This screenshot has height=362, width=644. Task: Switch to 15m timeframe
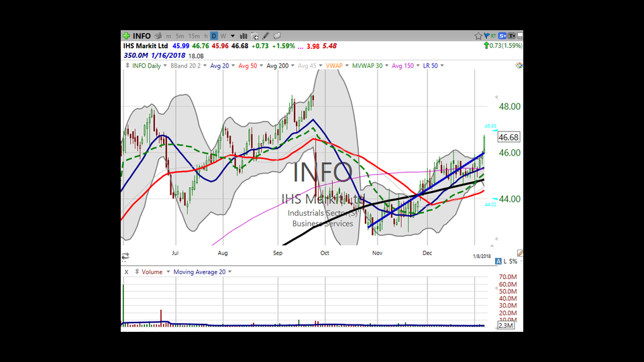click(x=195, y=36)
